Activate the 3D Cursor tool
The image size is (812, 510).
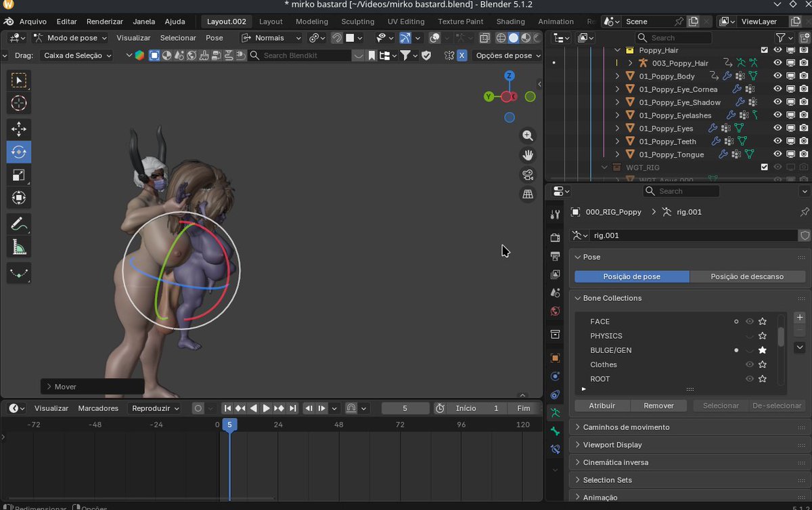coord(19,104)
